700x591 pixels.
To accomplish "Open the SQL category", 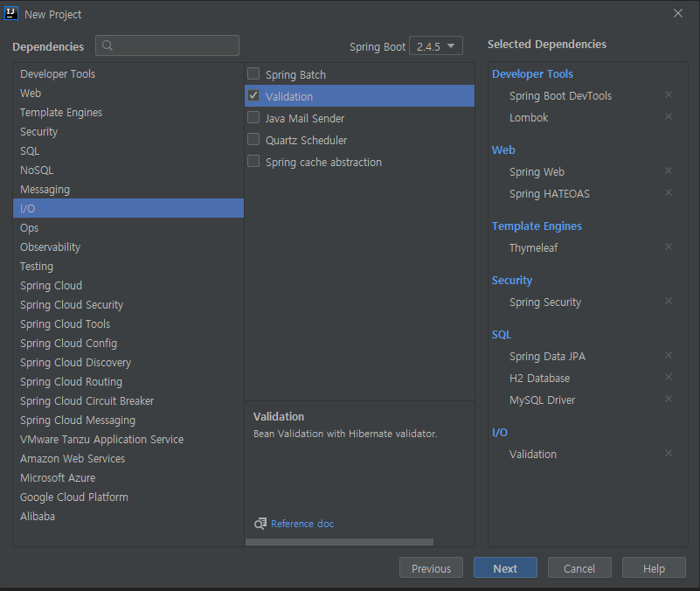I will click(x=128, y=150).
